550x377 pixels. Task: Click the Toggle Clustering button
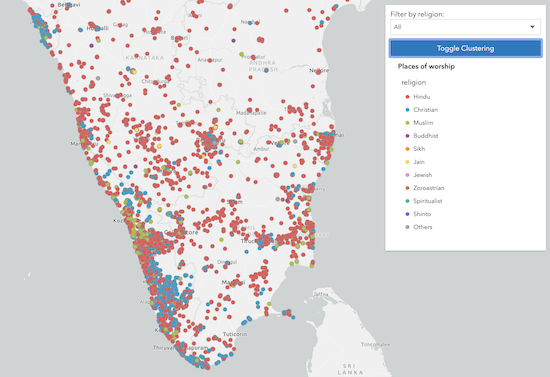[x=465, y=48]
